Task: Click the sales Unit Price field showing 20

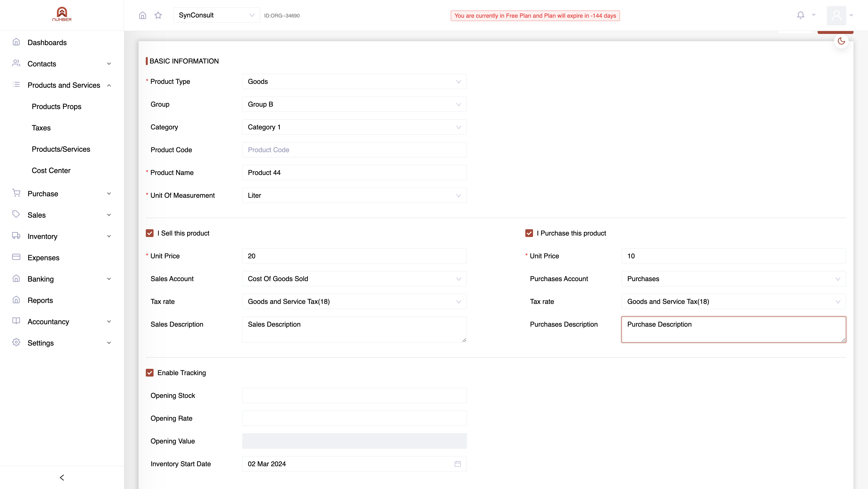Action: tap(355, 256)
